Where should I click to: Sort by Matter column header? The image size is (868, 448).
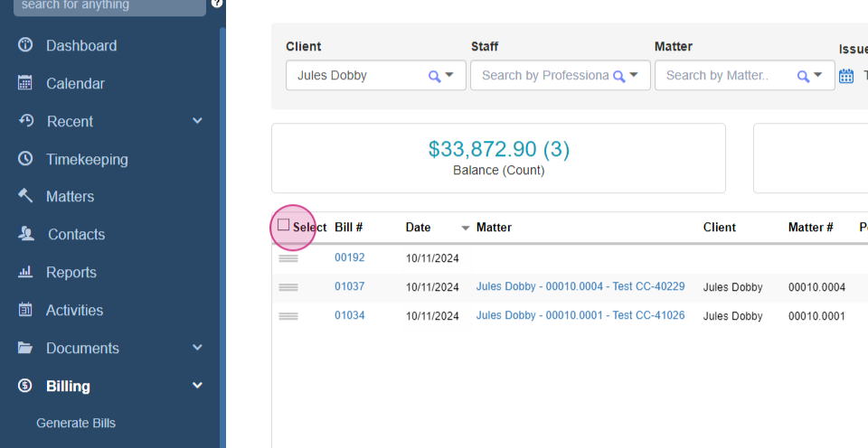(x=494, y=228)
